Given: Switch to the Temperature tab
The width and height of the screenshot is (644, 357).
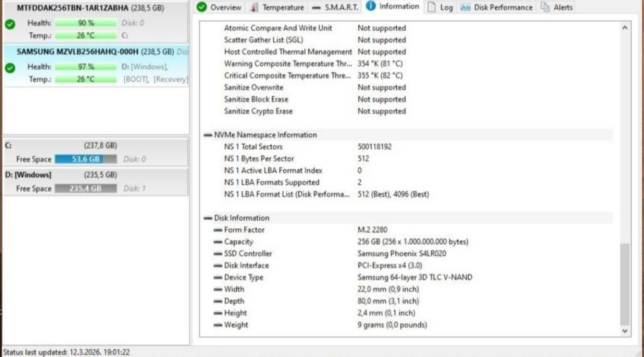Looking at the screenshot, I should pos(278,7).
